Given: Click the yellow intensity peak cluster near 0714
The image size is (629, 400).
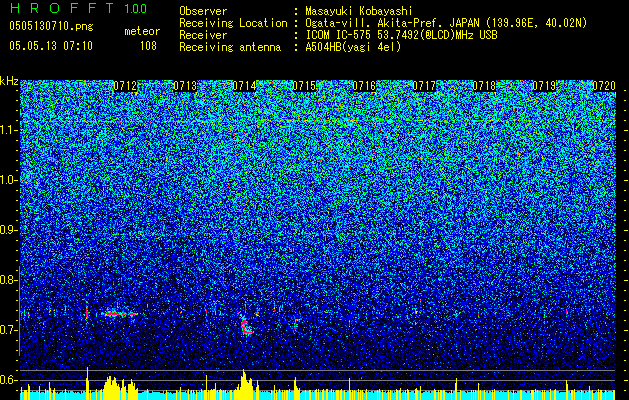Looking at the screenshot, I should (244, 385).
